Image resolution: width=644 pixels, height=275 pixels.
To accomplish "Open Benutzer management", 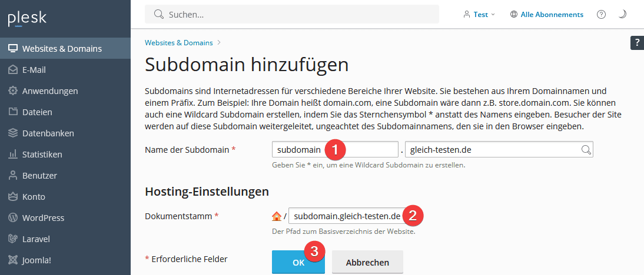I will point(65,176).
